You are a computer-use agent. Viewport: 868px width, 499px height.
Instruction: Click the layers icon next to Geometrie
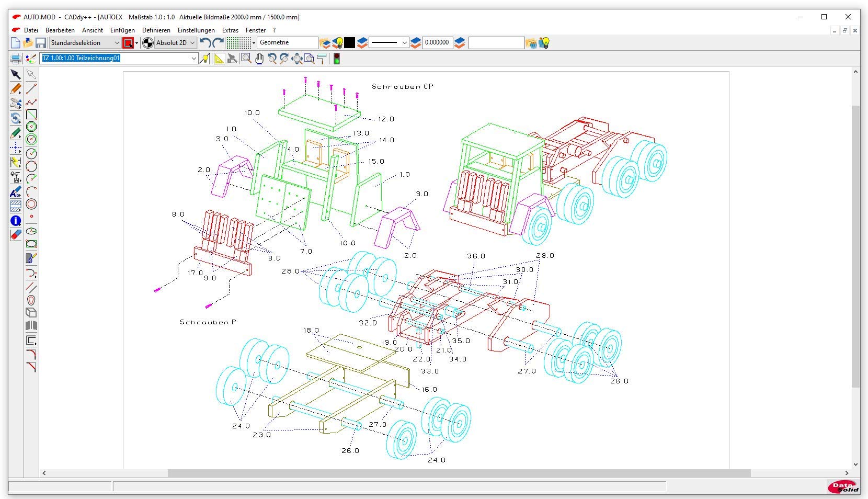click(x=325, y=43)
